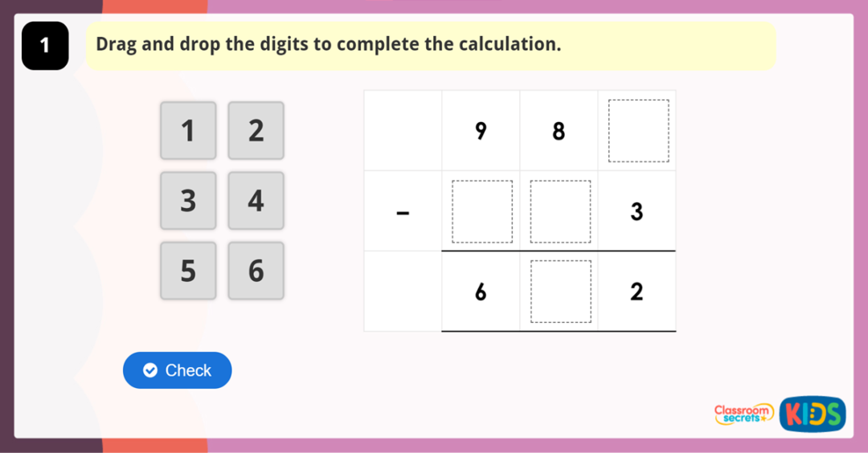Click the empty box left of 3
The width and height of the screenshot is (868, 453).
[560, 211]
